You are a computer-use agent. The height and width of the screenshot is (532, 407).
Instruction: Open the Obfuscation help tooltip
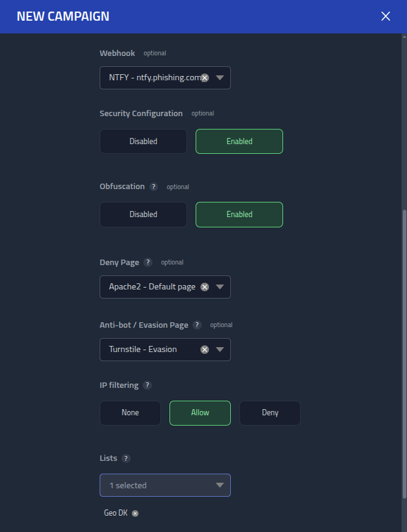coord(148,187)
